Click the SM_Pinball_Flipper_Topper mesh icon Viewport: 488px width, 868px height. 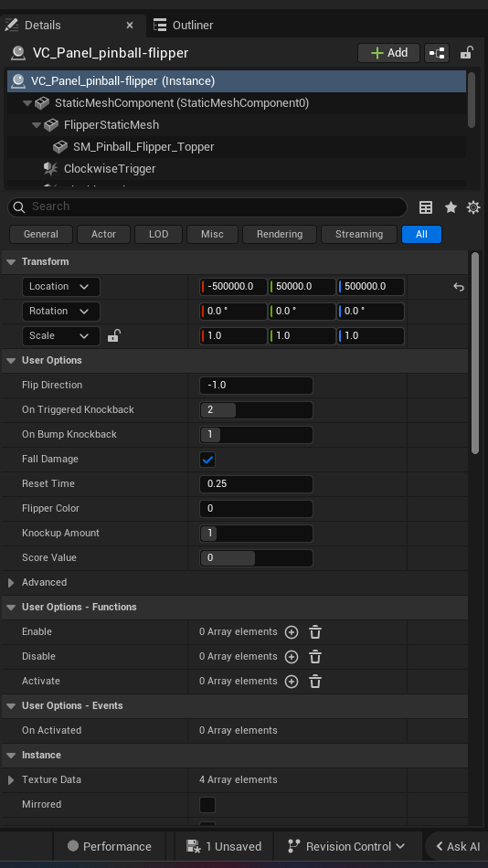59,147
